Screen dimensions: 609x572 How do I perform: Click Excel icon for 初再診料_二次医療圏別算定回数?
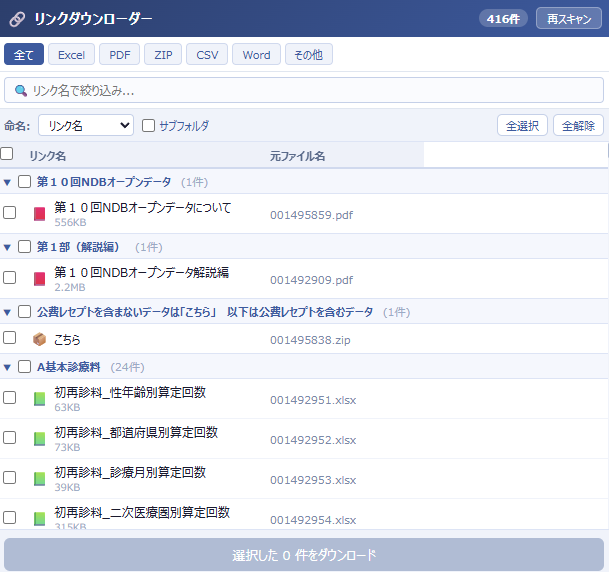(40, 518)
